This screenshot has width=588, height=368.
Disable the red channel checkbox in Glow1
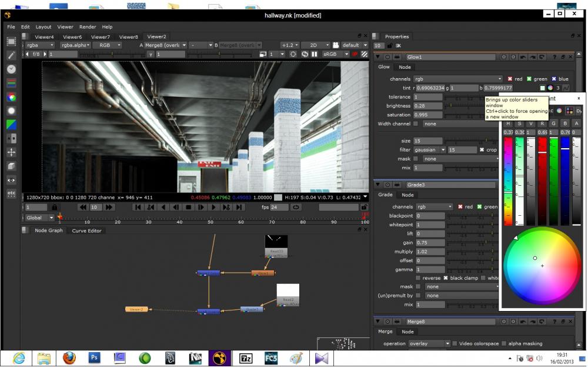510,79
